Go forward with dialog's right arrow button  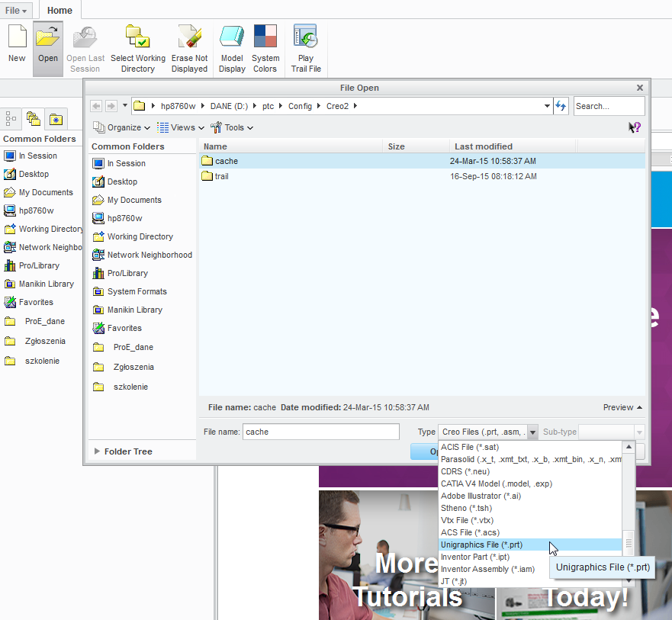[111, 106]
